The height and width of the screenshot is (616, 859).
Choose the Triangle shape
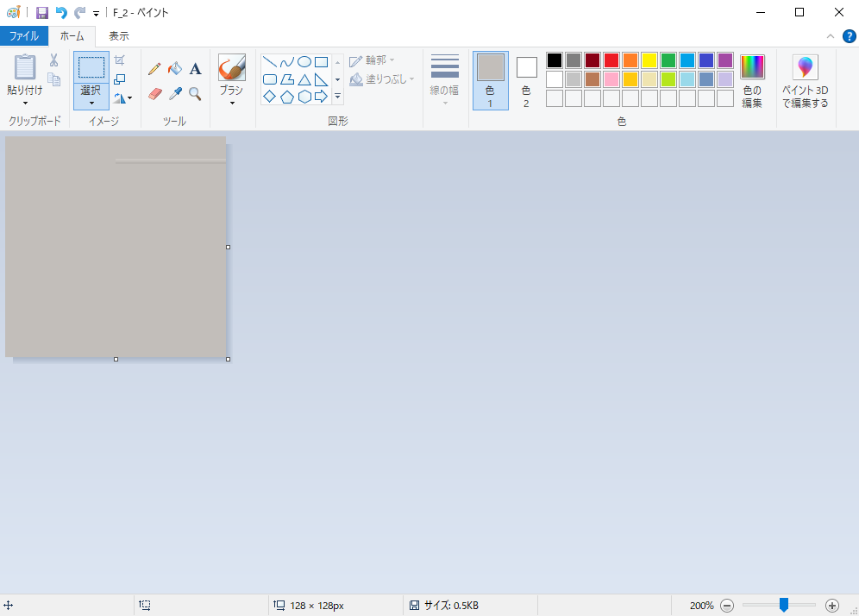coord(304,79)
